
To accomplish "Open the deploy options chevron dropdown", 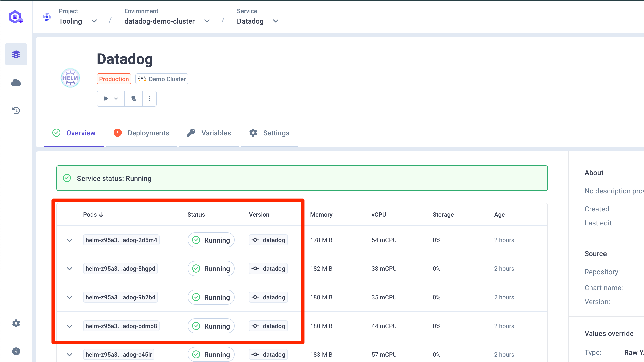I will (116, 98).
